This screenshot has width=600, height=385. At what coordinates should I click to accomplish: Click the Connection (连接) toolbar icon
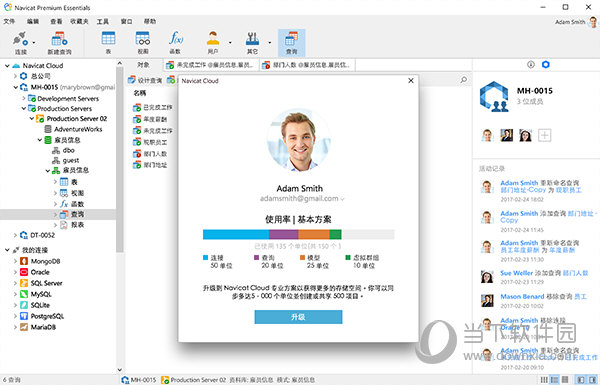tap(20, 42)
